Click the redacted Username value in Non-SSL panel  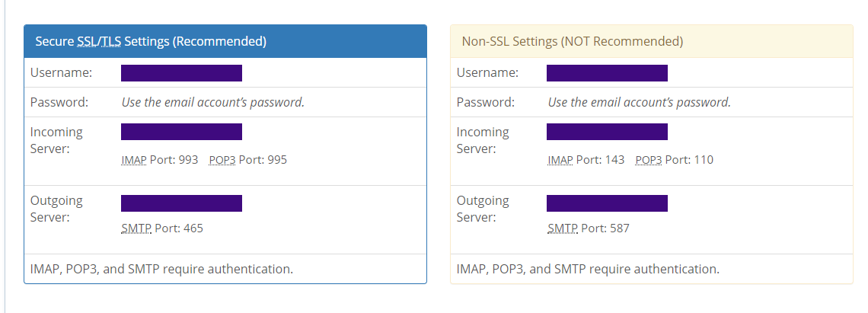(x=607, y=73)
